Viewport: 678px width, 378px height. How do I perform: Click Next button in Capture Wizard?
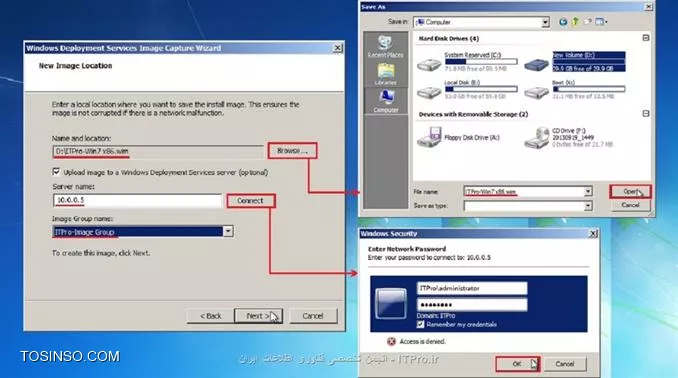[x=258, y=316]
